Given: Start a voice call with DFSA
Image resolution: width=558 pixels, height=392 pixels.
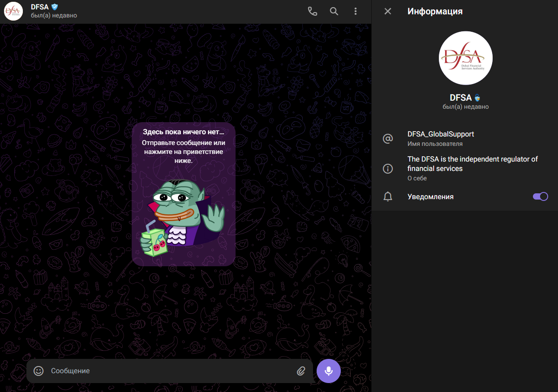Looking at the screenshot, I should (312, 12).
